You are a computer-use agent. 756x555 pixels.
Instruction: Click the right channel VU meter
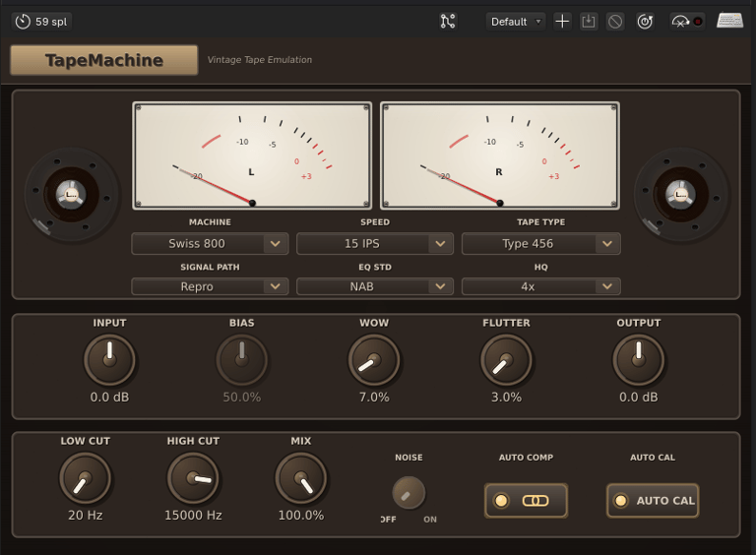pos(500,155)
